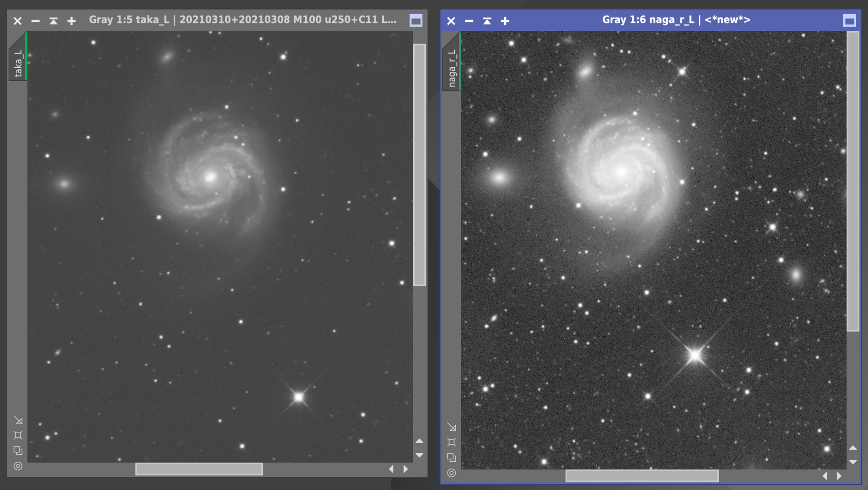This screenshot has width=868, height=490.
Task: Click scroll-up arrow in taka_L window
Action: pyautogui.click(x=419, y=441)
